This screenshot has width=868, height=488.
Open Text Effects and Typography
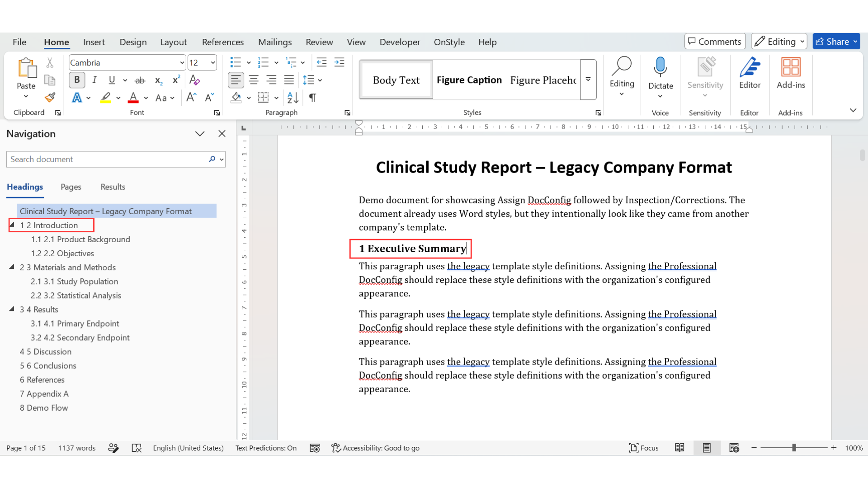[77, 98]
